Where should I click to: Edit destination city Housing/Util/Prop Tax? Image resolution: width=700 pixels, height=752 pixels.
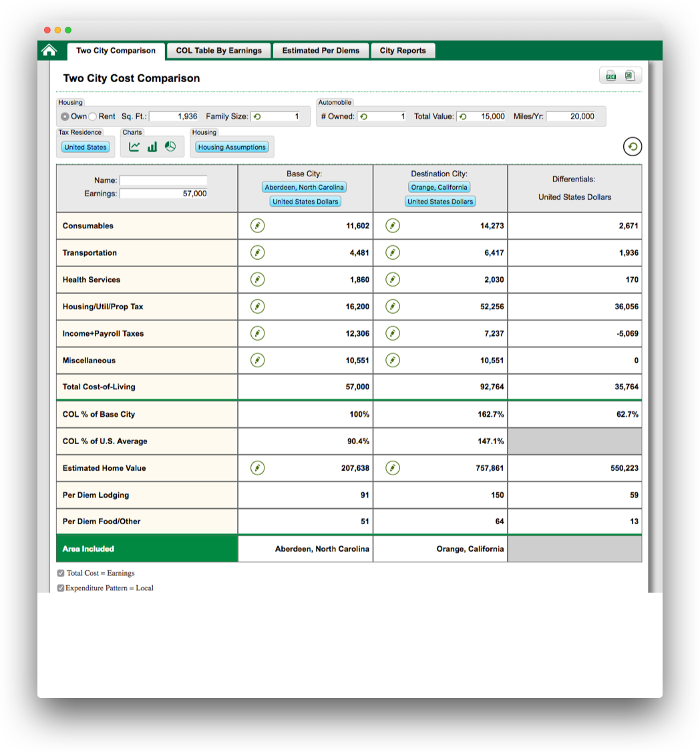pyautogui.click(x=393, y=306)
